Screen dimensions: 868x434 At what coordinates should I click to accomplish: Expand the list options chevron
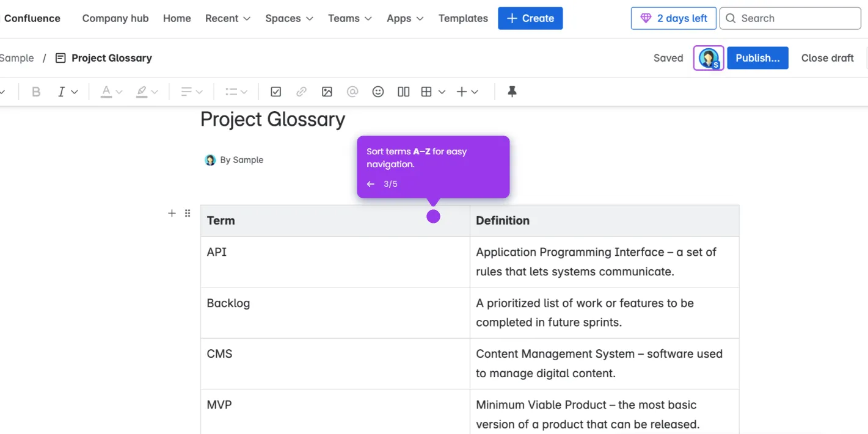click(244, 92)
